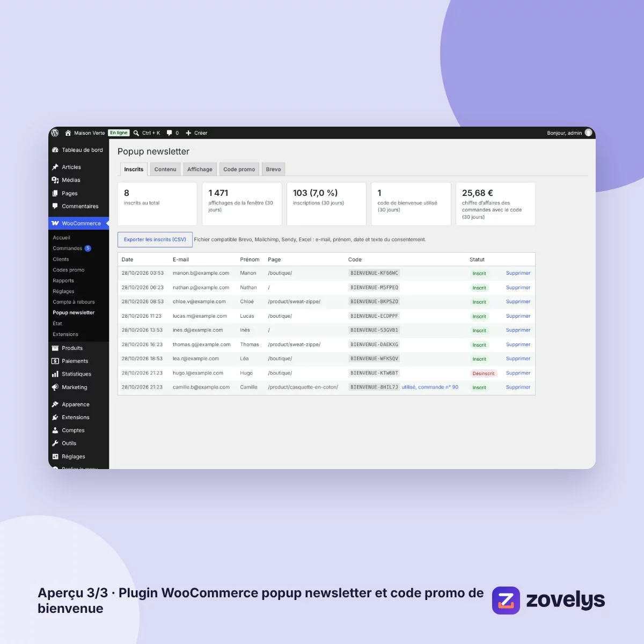Delete subscriber chloe.v@example.com via Supprimer
Image resolution: width=644 pixels, height=644 pixels.
click(518, 302)
